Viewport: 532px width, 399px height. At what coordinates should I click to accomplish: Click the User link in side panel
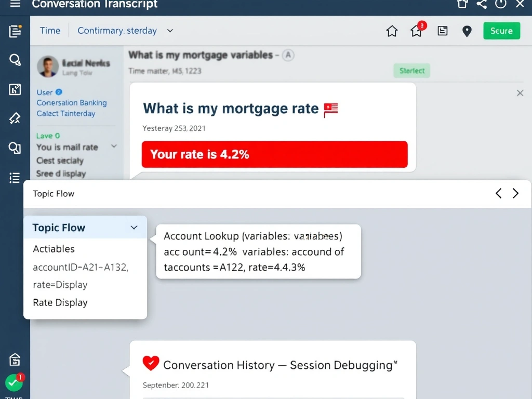(x=45, y=92)
